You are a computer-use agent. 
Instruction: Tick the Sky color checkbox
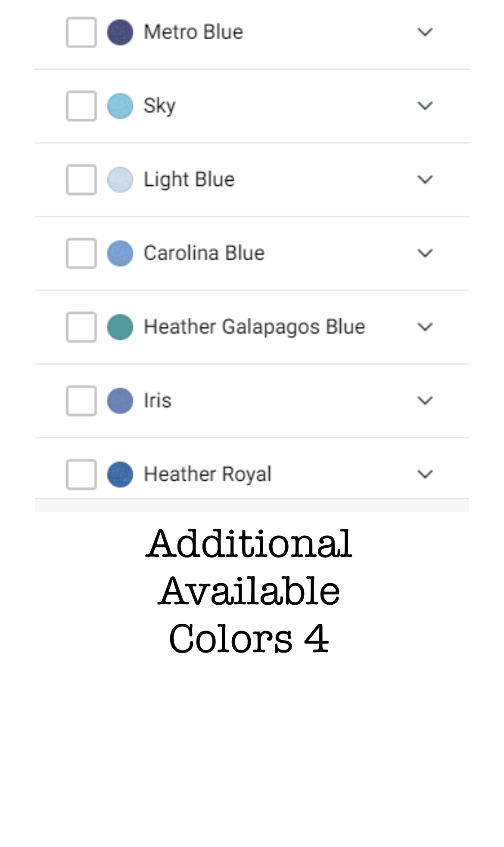point(81,106)
